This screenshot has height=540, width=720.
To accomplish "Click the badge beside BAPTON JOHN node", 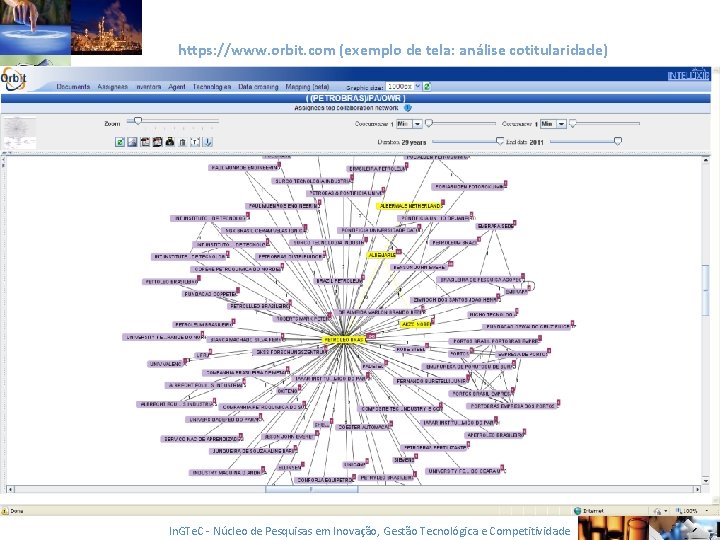I will click(450, 264).
